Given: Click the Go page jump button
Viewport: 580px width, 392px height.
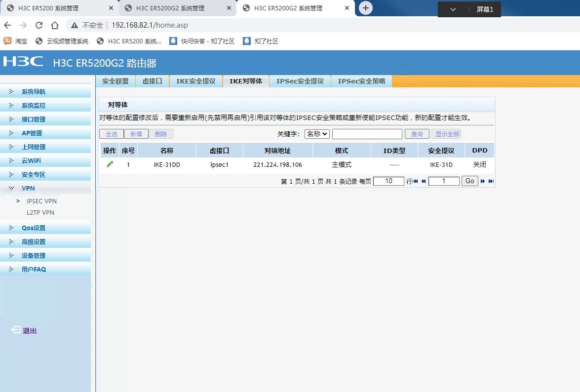Looking at the screenshot, I should click(x=469, y=181).
